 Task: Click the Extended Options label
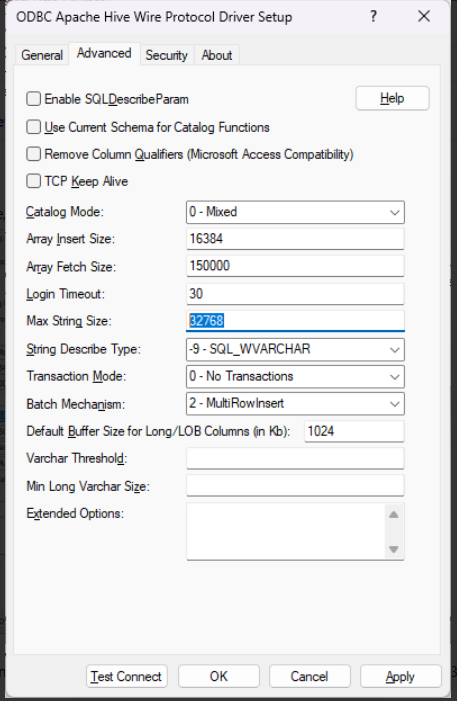75,513
